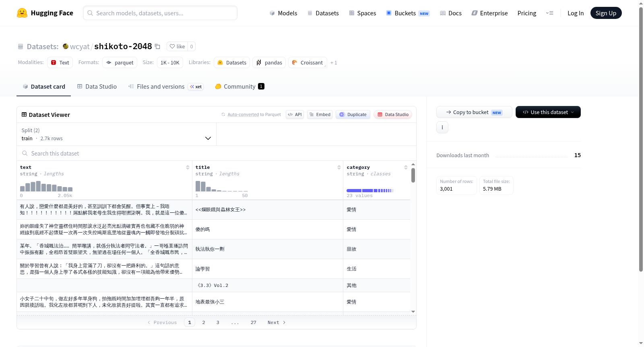Open the Enterprise navigation link
This screenshot has height=347, width=644.
489,13
